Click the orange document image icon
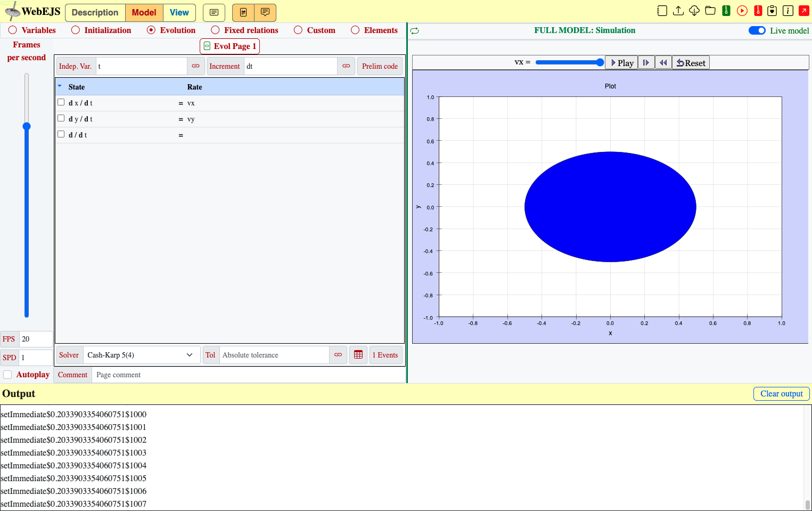Screen dimensions: 812x511 coord(243,12)
